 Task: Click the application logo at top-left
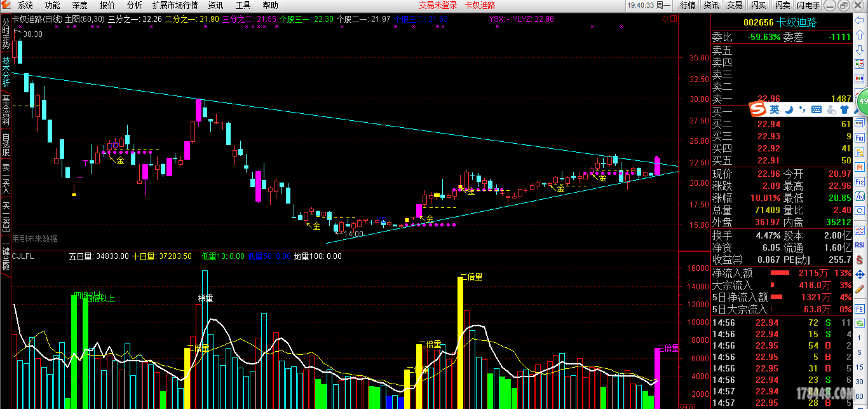[x=6, y=5]
